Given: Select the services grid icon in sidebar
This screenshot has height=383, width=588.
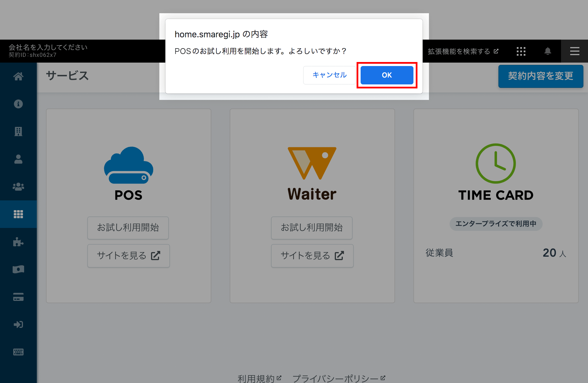Looking at the screenshot, I should [x=18, y=214].
